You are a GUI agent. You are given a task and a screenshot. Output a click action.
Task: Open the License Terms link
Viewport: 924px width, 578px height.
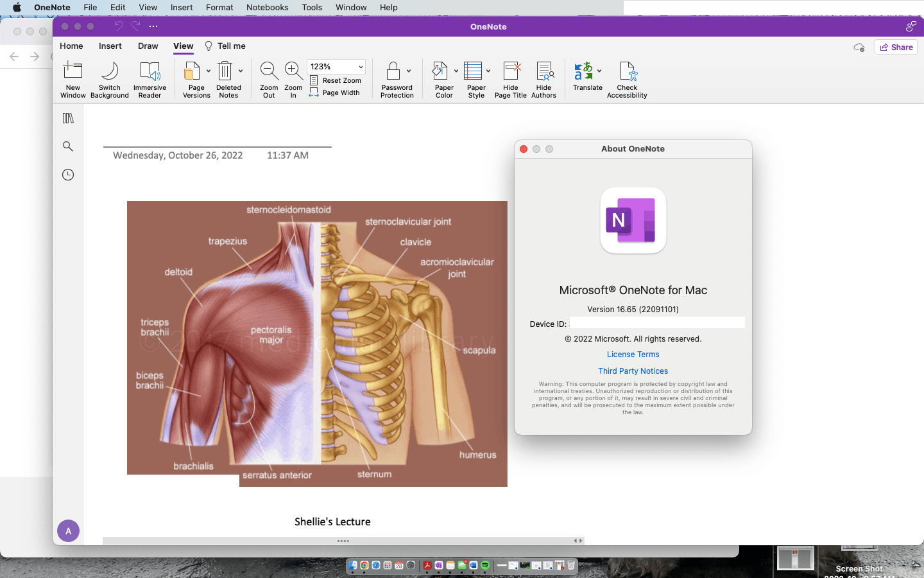pyautogui.click(x=633, y=355)
